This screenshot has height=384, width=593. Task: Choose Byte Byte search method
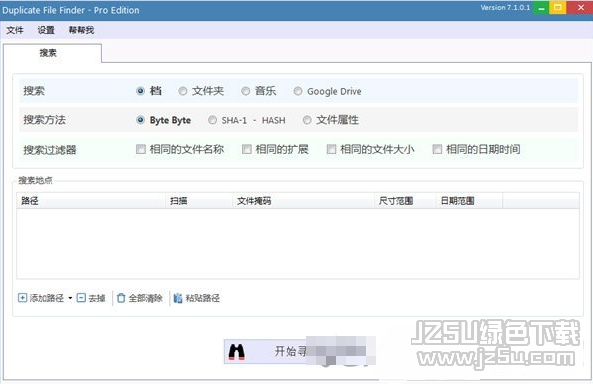pyautogui.click(x=140, y=120)
